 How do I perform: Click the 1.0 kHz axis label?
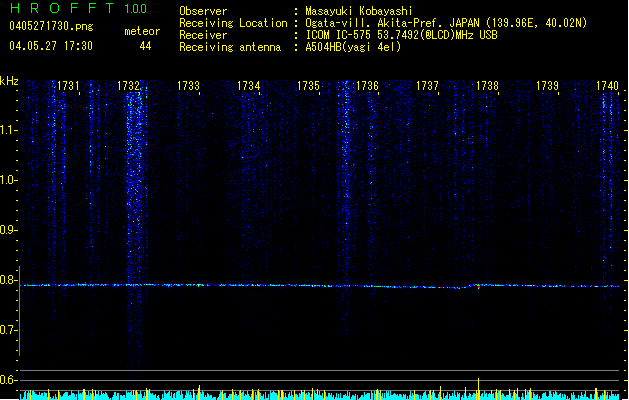[x=8, y=180]
